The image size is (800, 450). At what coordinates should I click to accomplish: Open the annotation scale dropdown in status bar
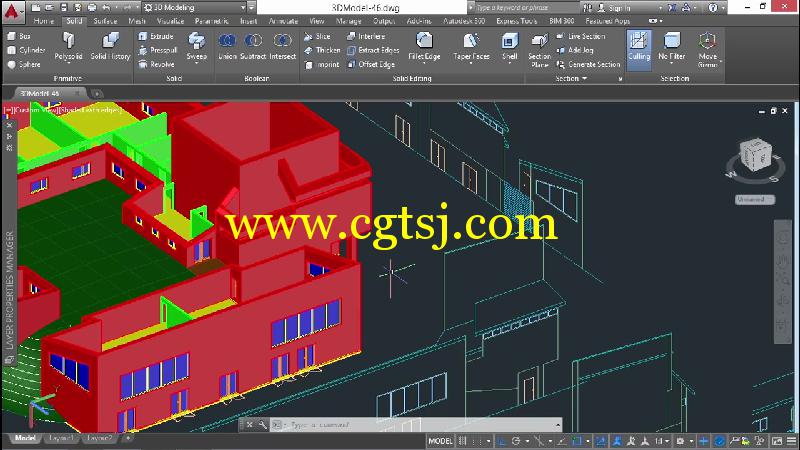tap(662, 441)
